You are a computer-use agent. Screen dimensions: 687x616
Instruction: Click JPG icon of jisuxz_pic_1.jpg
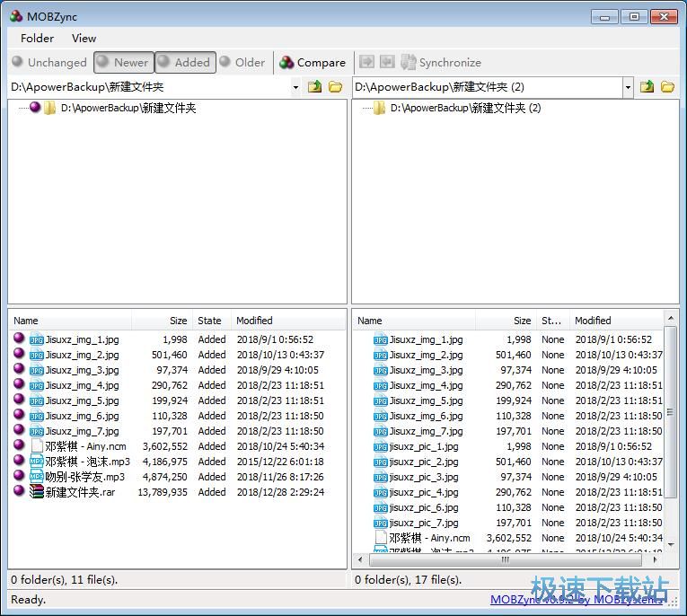click(380, 446)
